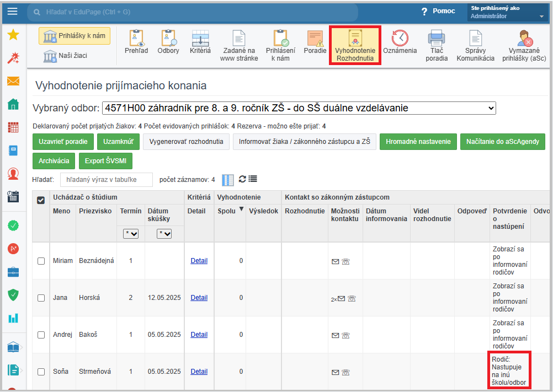Open the Pomoc help menu
The width and height of the screenshot is (553, 392).
pyautogui.click(x=438, y=11)
